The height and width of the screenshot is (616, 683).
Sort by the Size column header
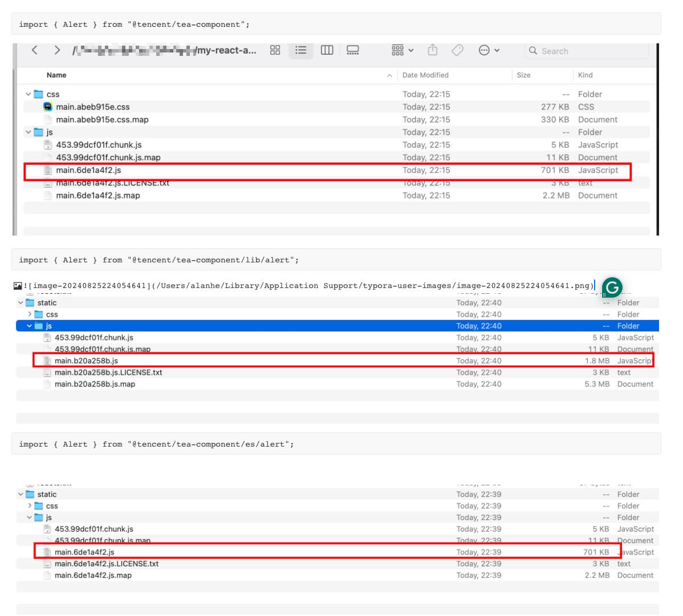coord(523,75)
